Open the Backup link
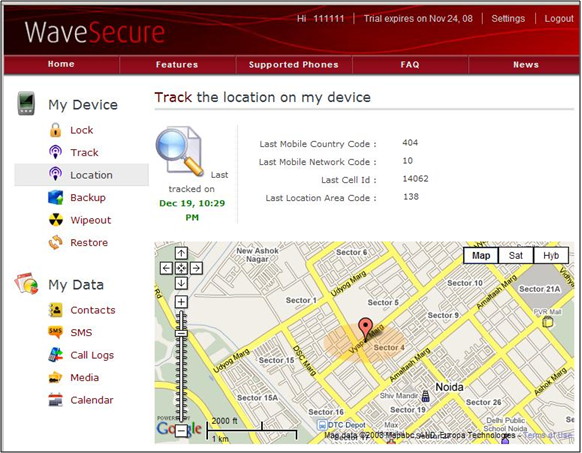 coord(88,198)
